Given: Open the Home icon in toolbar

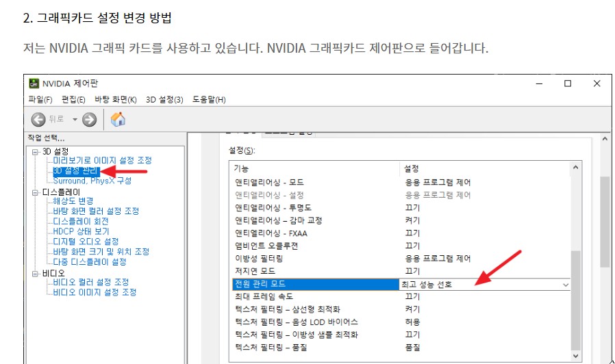Looking at the screenshot, I should 118,119.
